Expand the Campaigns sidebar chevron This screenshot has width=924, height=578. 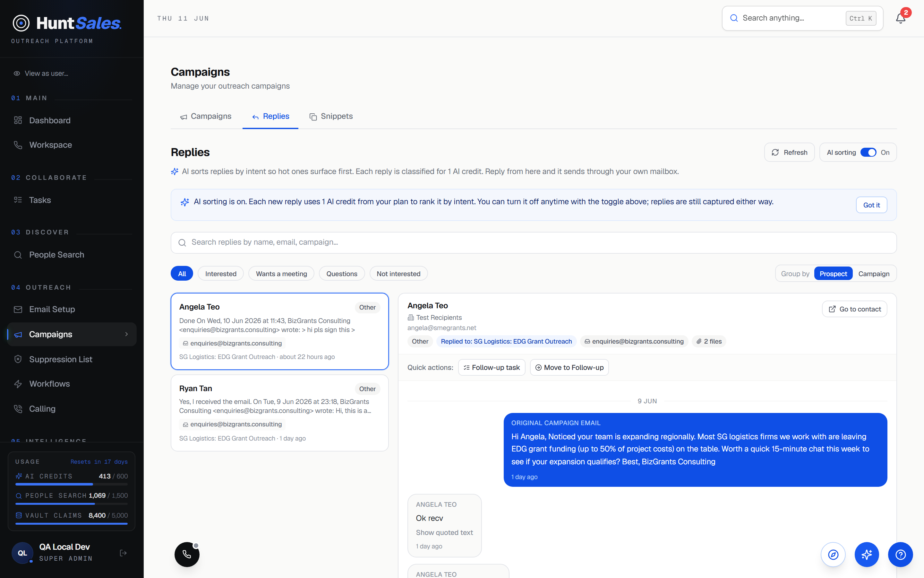127,334
